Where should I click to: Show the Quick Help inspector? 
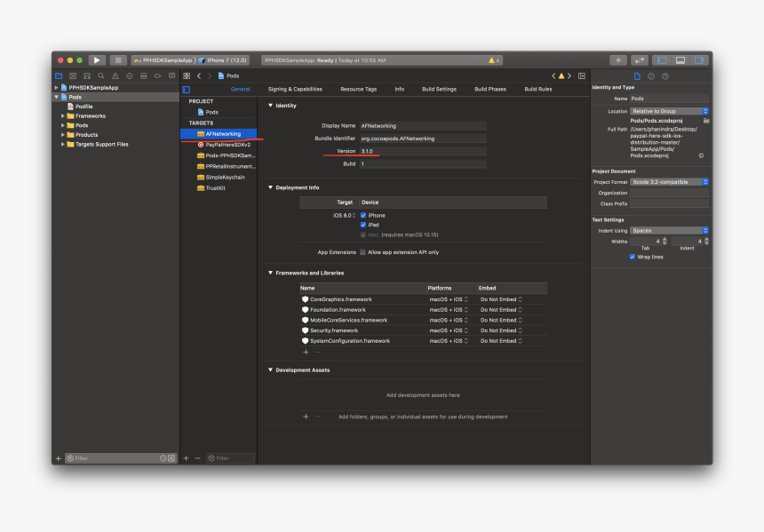pos(665,76)
